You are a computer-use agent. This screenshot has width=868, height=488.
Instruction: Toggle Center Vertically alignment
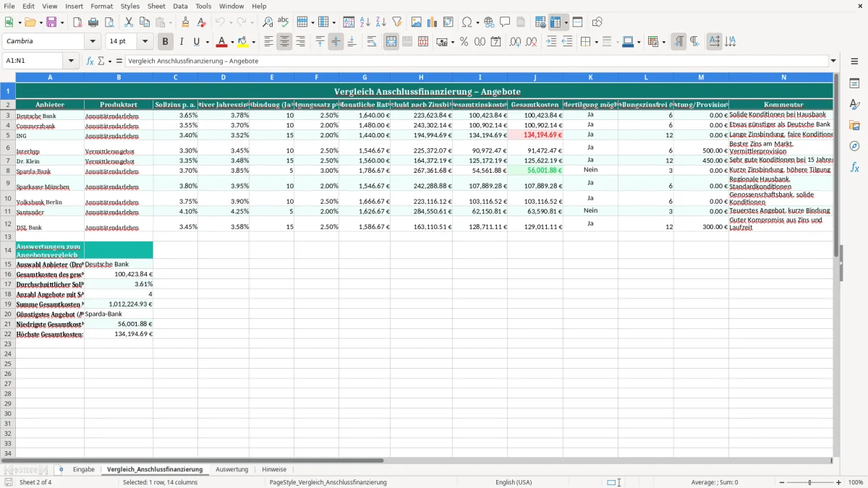[336, 42]
